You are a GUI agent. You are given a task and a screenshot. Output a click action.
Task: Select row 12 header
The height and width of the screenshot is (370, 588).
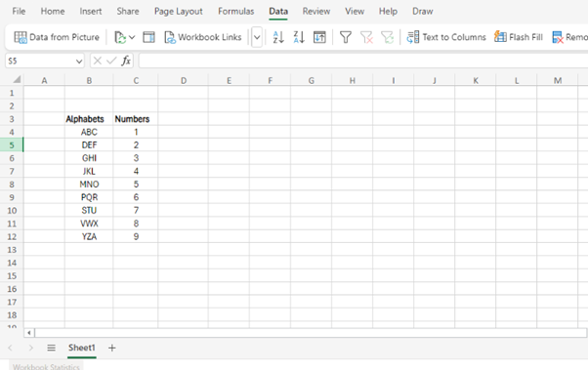[x=12, y=236]
